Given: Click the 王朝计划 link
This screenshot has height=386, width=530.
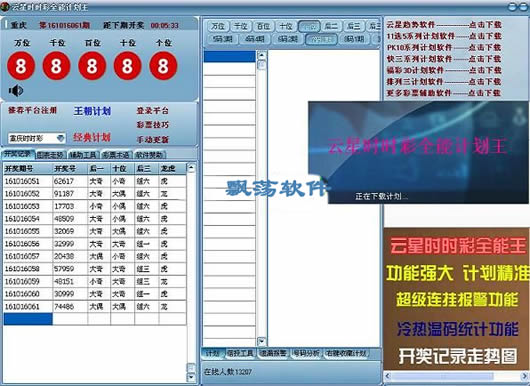Looking at the screenshot, I should click(x=92, y=111).
